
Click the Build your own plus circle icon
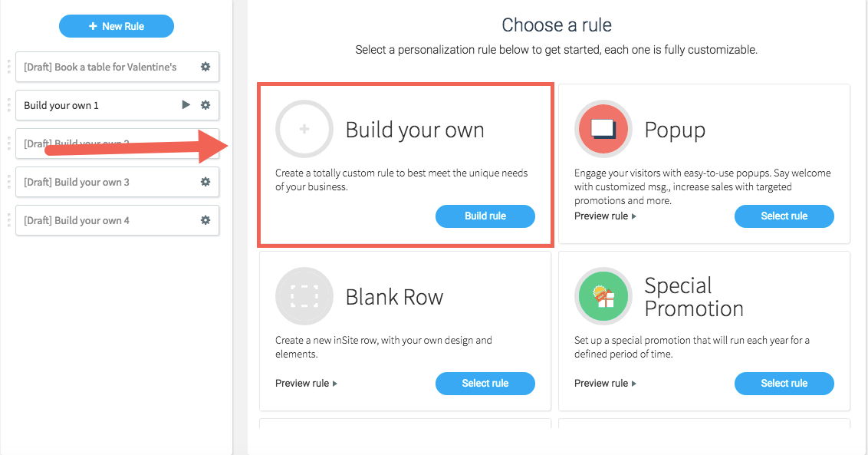[x=304, y=129]
